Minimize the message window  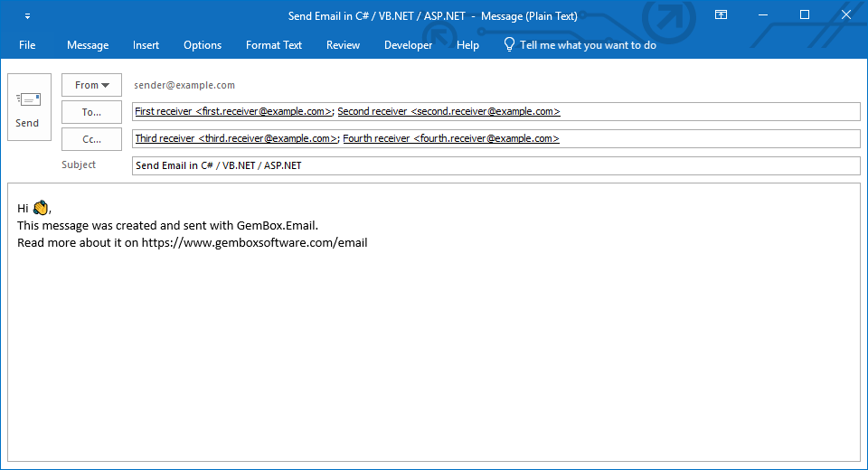click(762, 15)
